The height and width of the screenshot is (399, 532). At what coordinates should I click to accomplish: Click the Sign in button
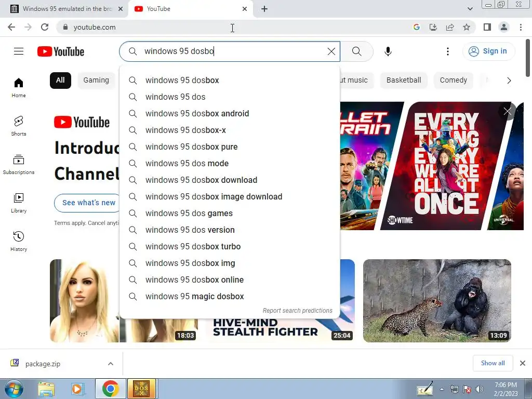pos(488,51)
